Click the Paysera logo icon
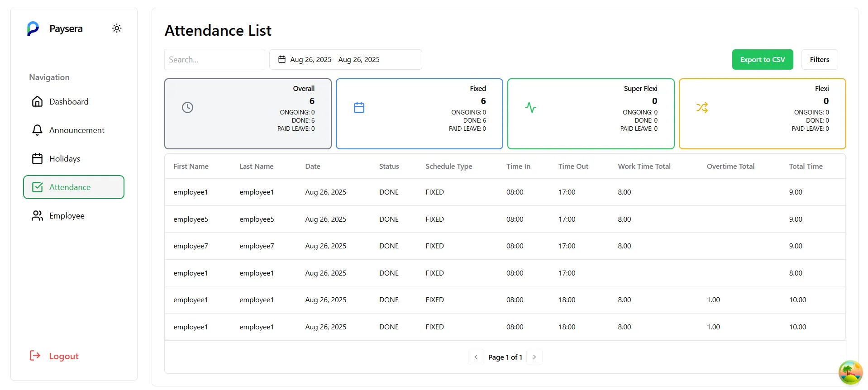Viewport: 868px width, 390px height. [x=33, y=29]
